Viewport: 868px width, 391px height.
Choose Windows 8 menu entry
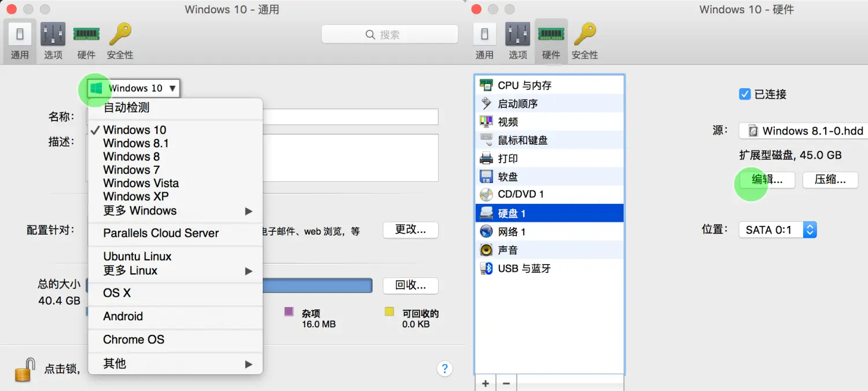(175, 156)
